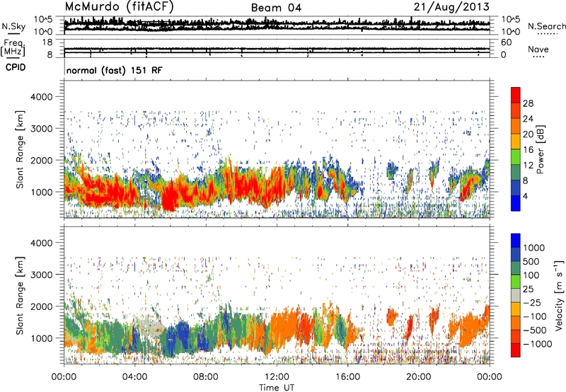
Task: Click the N.Search legend label
Action: [x=546, y=26]
